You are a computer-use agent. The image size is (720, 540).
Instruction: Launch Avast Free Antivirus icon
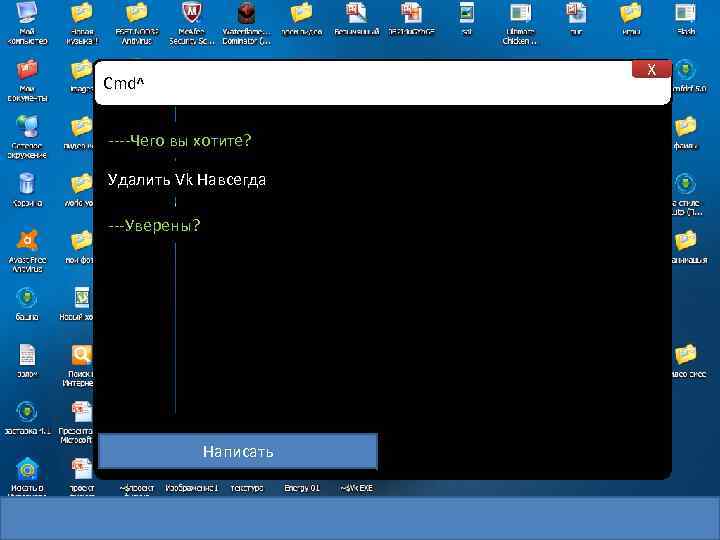click(x=27, y=251)
